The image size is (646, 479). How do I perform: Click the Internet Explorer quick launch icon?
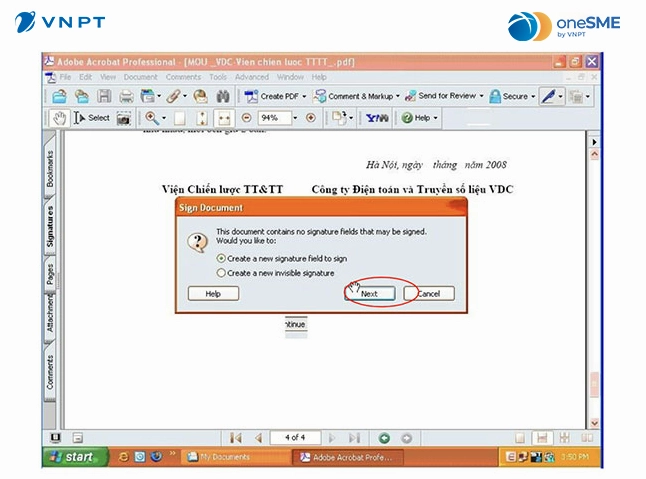(x=123, y=457)
